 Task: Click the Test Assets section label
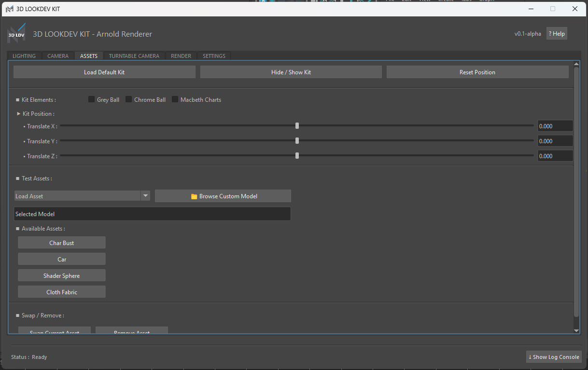37,178
